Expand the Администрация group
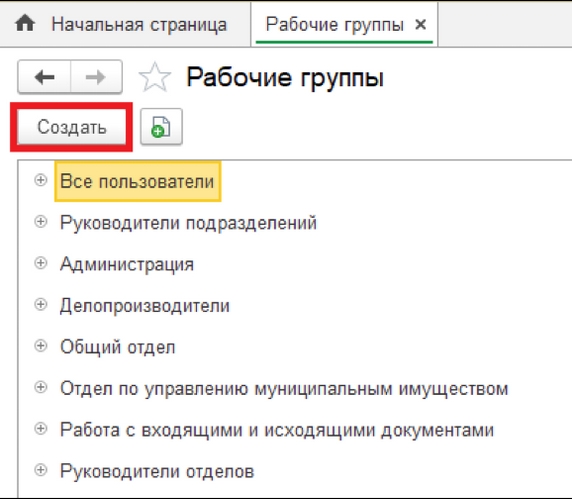572x499 pixels. pos(40,263)
